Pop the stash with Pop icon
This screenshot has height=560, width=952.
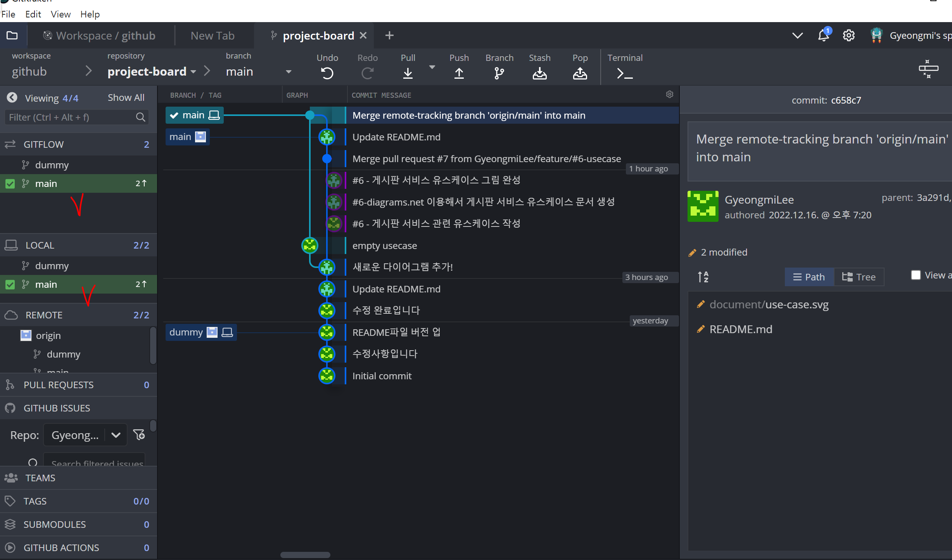click(580, 73)
